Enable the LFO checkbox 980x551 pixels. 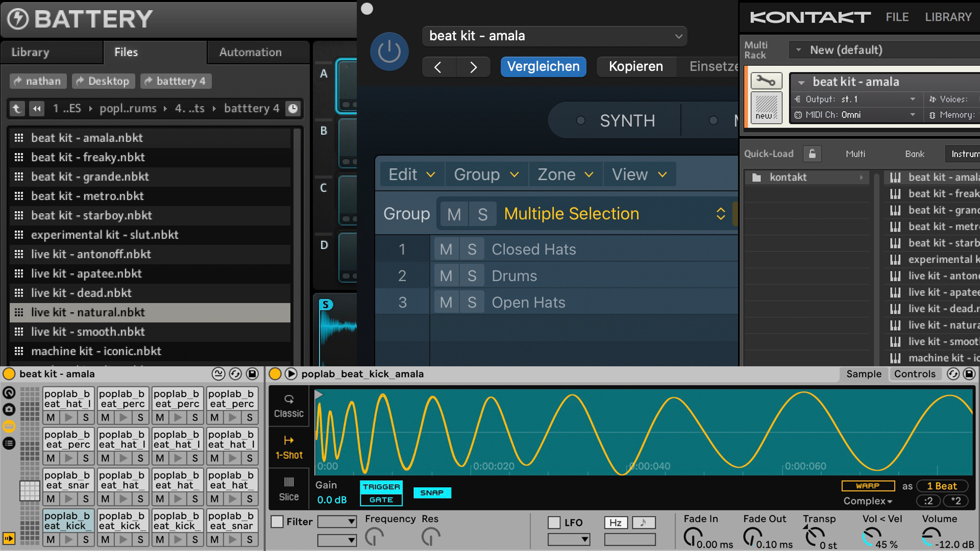coord(554,522)
